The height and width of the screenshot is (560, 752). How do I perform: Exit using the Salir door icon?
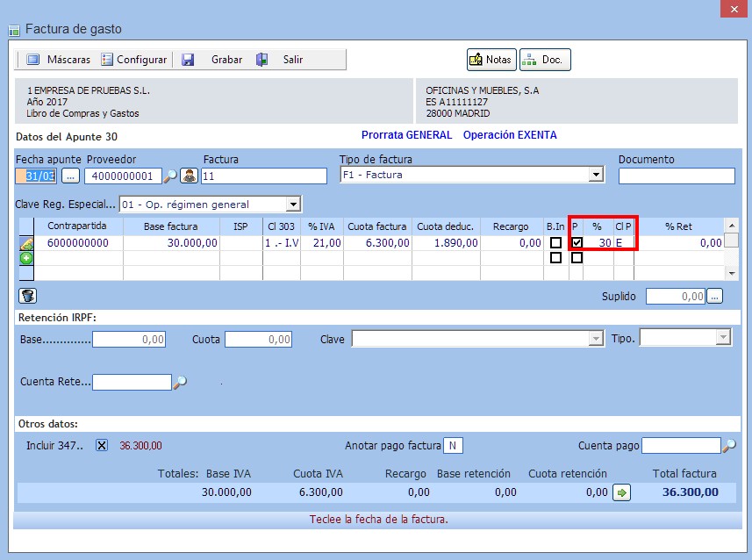coord(261,60)
